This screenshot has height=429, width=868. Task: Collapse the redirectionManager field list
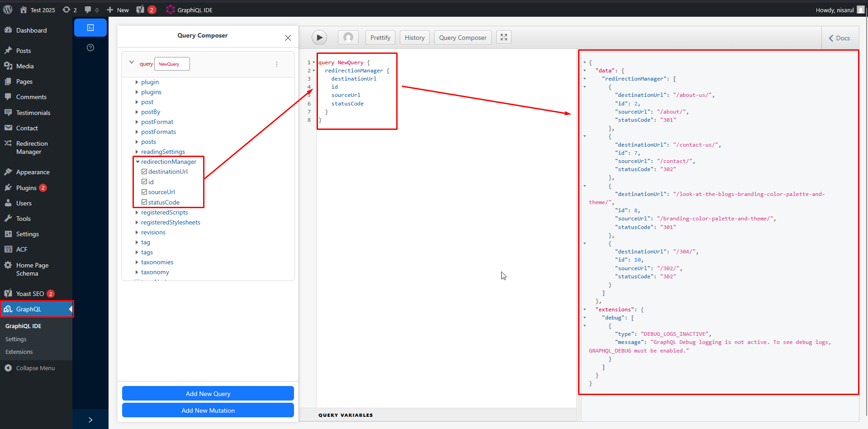tap(137, 162)
